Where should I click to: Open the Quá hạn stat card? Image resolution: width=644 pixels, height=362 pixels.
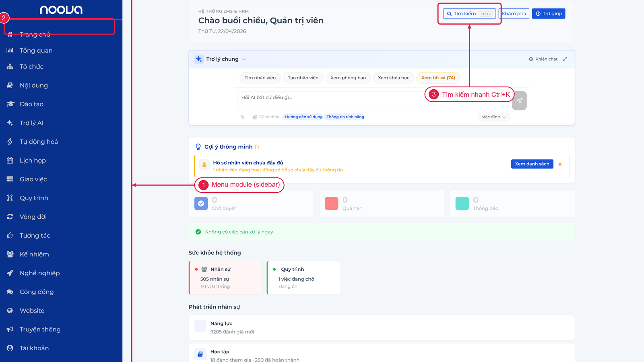pyautogui.click(x=382, y=204)
